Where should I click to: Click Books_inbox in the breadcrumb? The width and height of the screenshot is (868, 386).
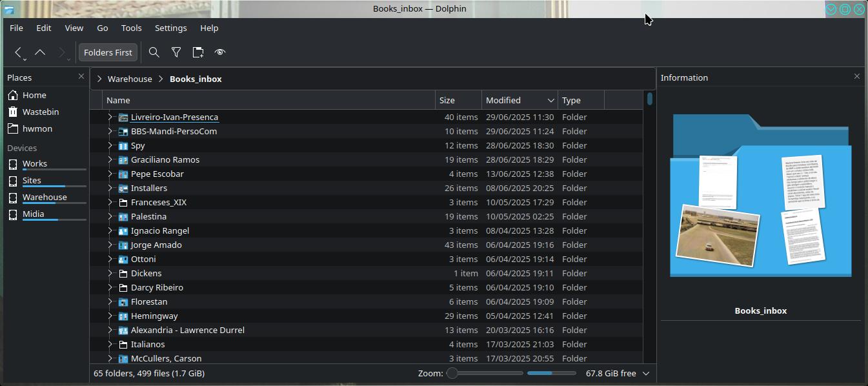[x=196, y=79]
